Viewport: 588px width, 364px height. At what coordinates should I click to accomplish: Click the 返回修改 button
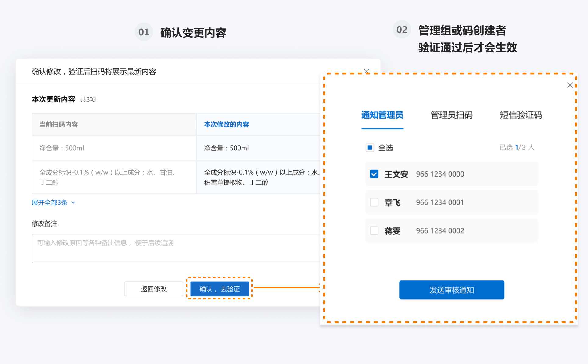click(154, 289)
